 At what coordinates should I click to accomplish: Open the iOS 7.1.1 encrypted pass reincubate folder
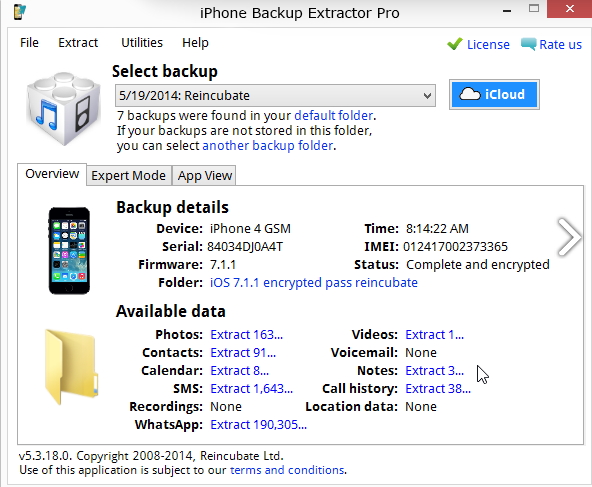point(314,283)
